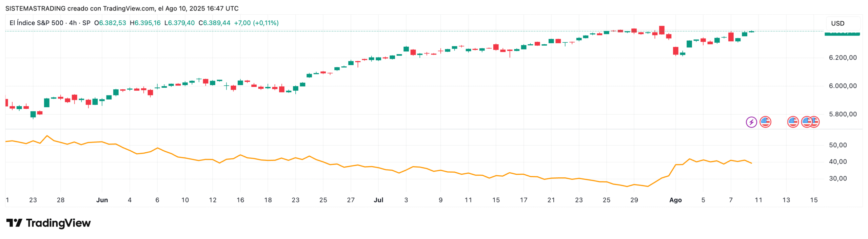The height and width of the screenshot is (239, 868).
Task: Click the symbol title El Índice S&P 500
Action: click(x=36, y=23)
